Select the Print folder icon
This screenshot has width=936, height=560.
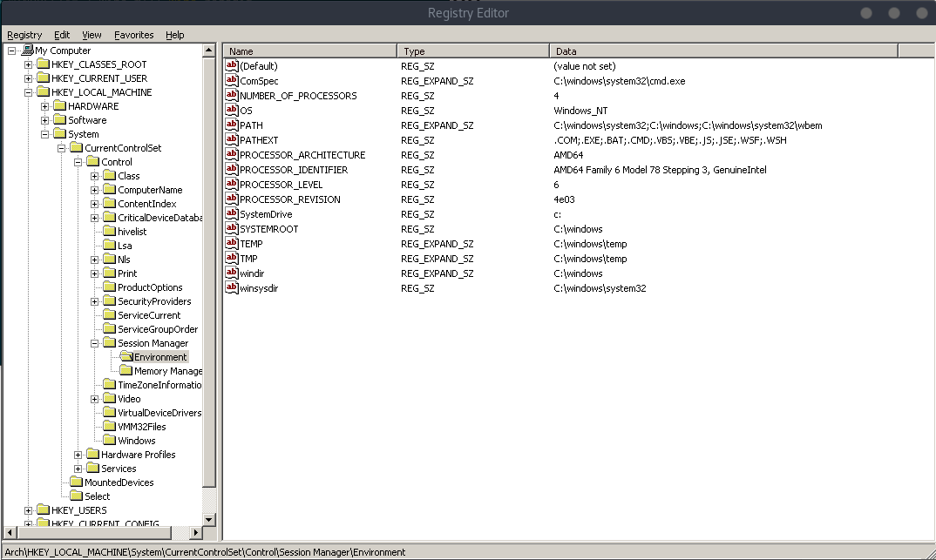tap(109, 273)
